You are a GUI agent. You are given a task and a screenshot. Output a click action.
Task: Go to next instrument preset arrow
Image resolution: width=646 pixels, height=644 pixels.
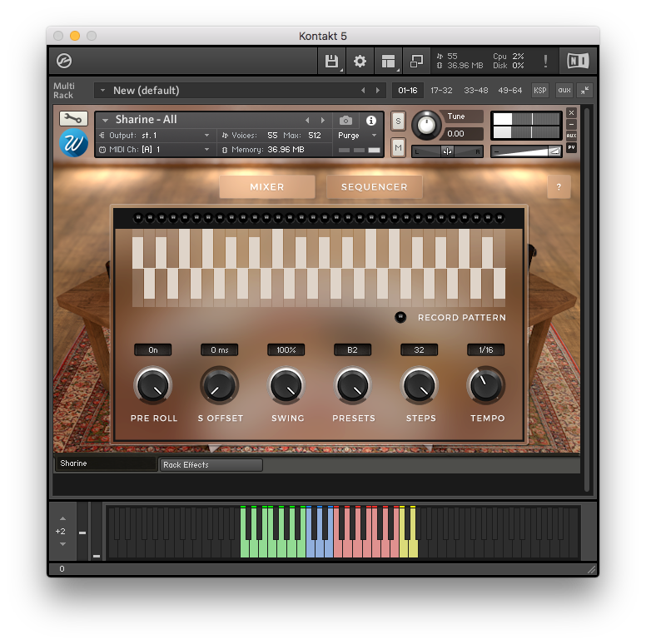point(323,121)
